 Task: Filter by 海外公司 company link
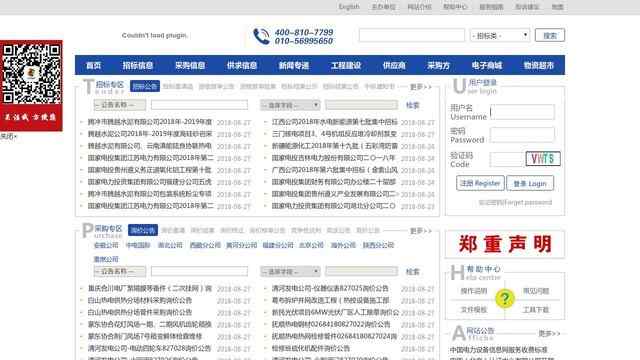click(x=343, y=245)
